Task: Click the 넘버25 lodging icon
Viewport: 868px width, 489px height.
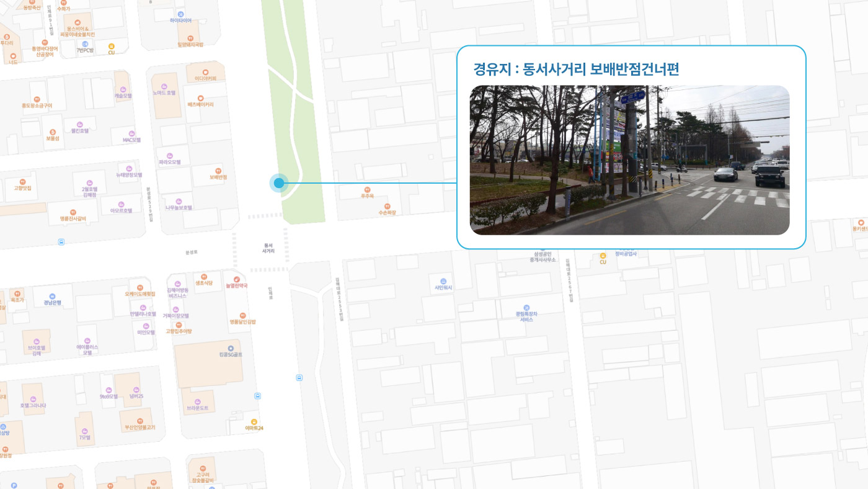Action: tap(136, 390)
